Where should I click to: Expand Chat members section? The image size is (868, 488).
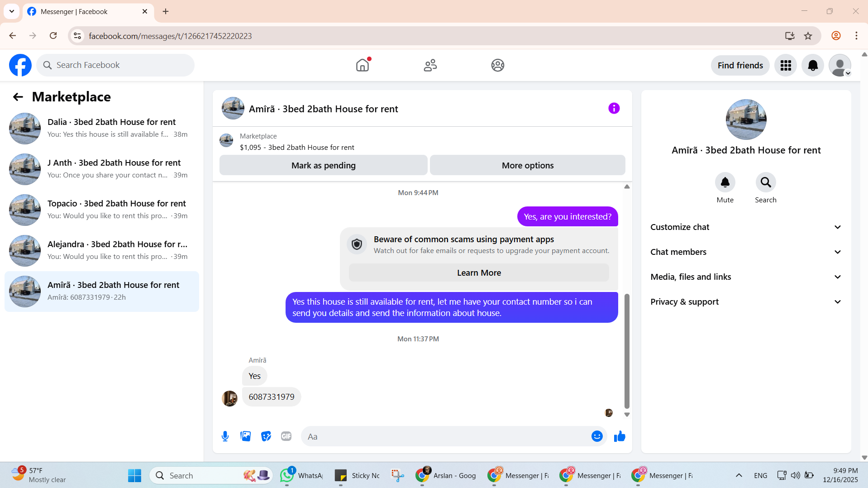[746, 252]
